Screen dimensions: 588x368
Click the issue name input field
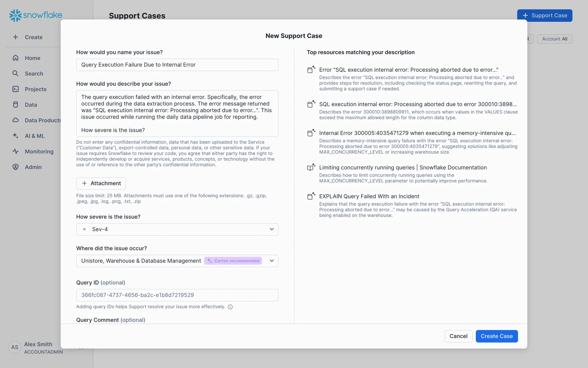point(177,65)
